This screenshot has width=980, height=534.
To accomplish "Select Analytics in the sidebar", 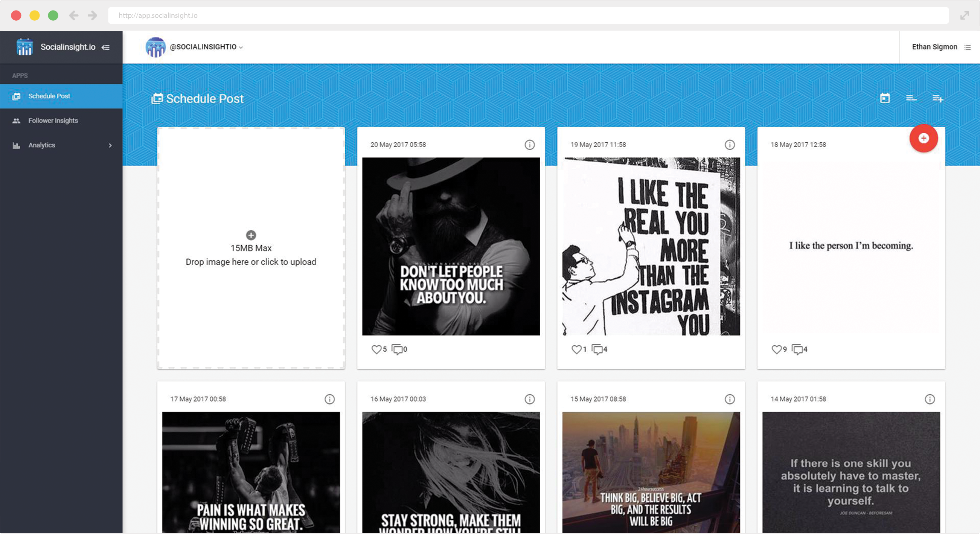I will (41, 145).
